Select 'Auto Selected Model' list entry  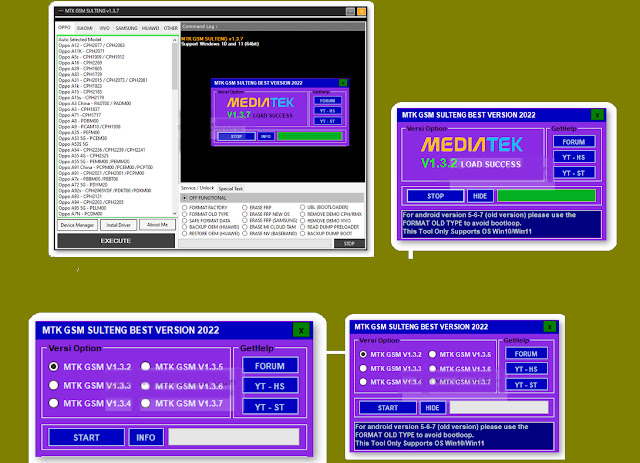tap(80, 40)
